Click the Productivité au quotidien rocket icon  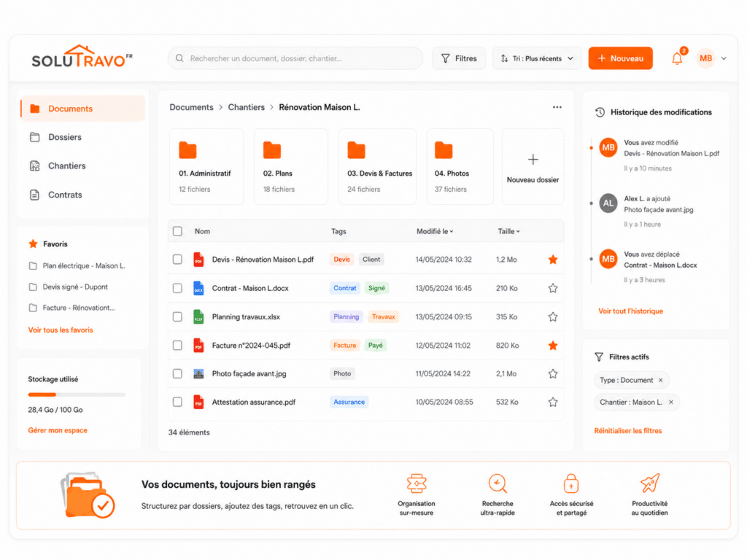tap(650, 483)
